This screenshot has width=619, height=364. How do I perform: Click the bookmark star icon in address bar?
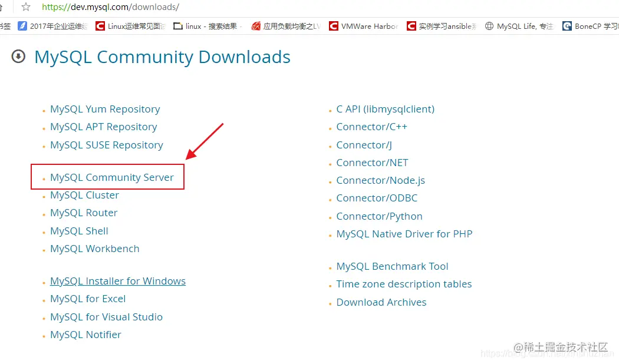(26, 6)
